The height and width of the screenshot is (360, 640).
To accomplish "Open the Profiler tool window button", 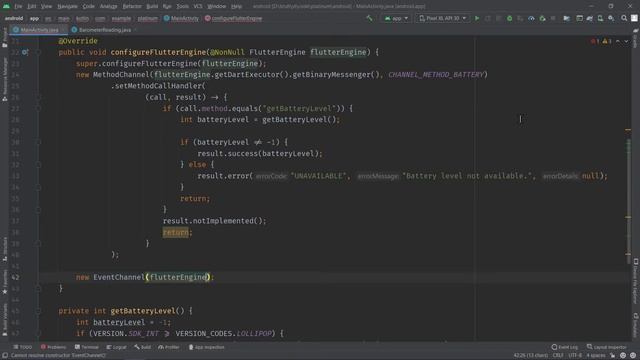I will pos(169,347).
